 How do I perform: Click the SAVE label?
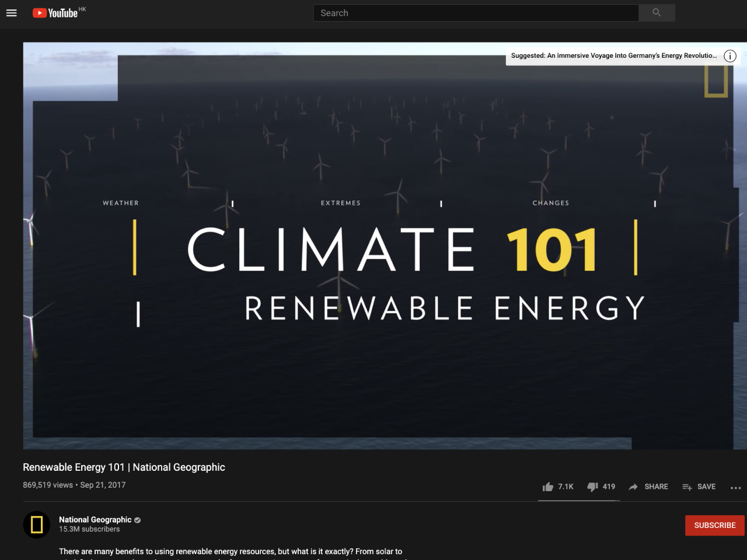[x=706, y=487]
